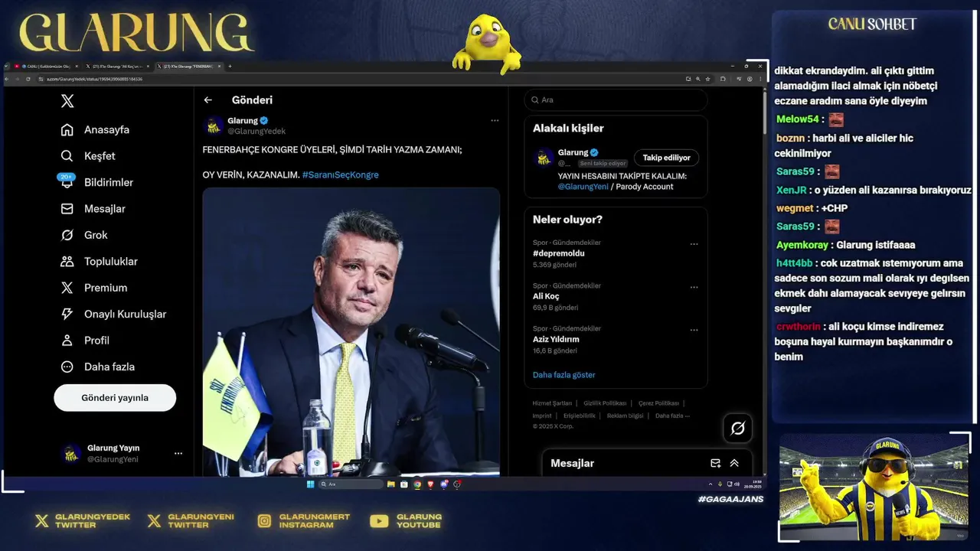The height and width of the screenshot is (551, 980).
Task: Open Mesajlar in left sidebar
Action: [93, 209]
